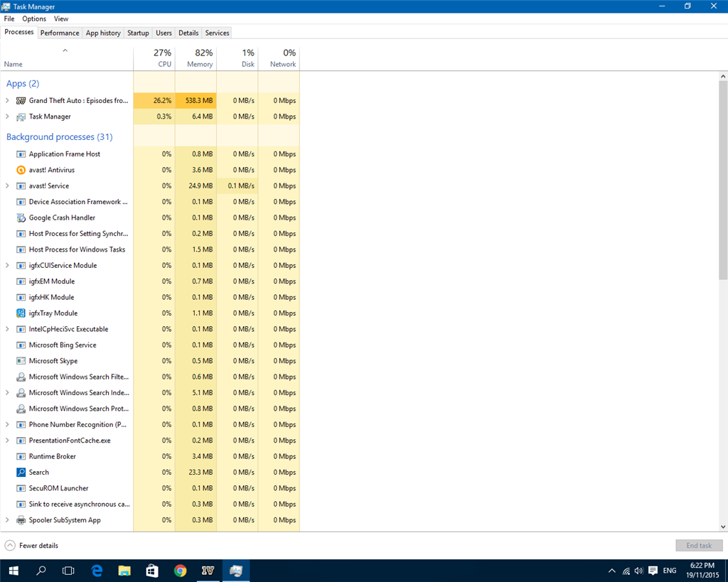Expand the Grand Theft Auto process group
The width and height of the screenshot is (728, 582).
point(7,101)
